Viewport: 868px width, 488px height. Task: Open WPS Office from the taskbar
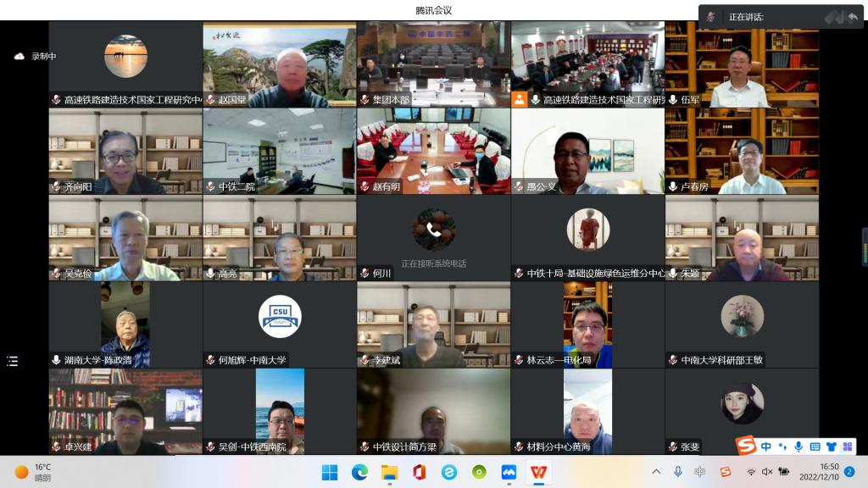(539, 472)
